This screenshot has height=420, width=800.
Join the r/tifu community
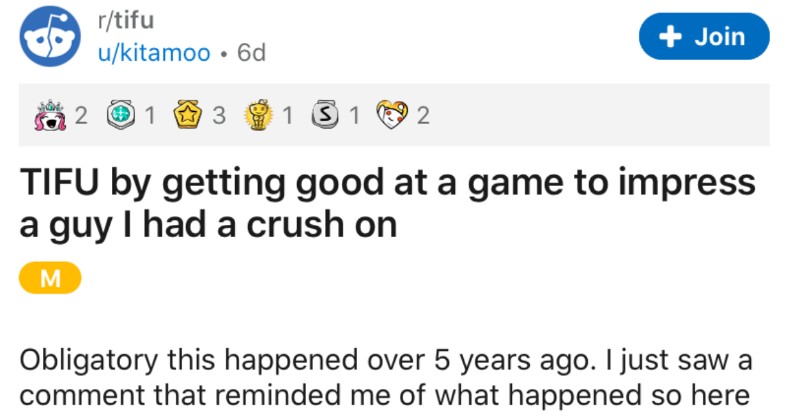tap(706, 37)
